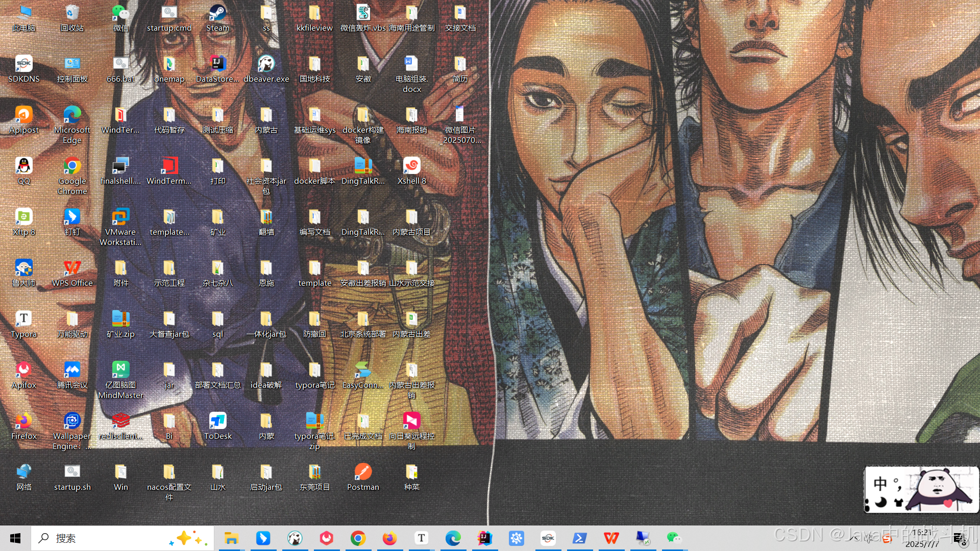The height and width of the screenshot is (551, 980).
Task: Open the Apifox desktop icon
Action: point(23,370)
